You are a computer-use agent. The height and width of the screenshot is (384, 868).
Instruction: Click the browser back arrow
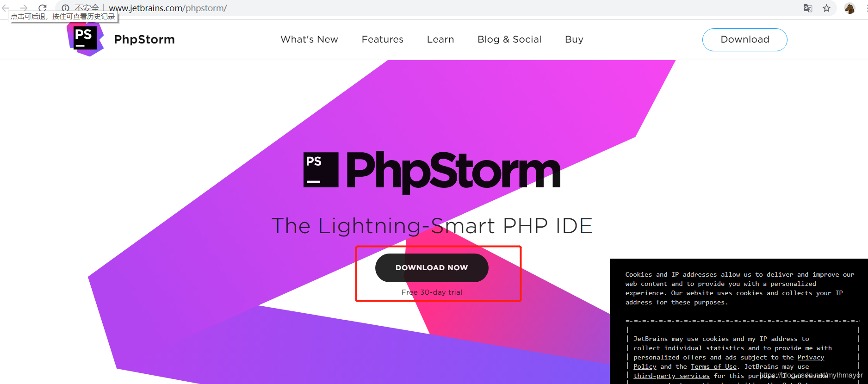[x=6, y=8]
